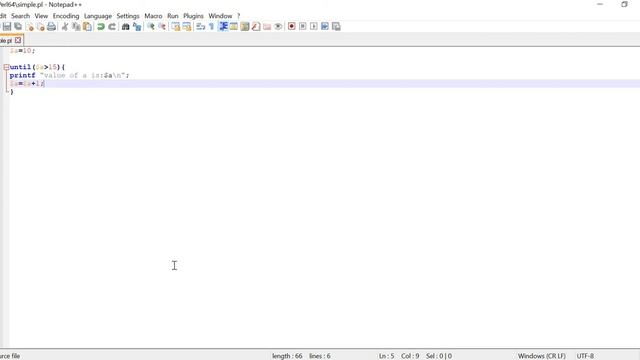
Task: Click the $a=10; code line
Action: [22, 51]
